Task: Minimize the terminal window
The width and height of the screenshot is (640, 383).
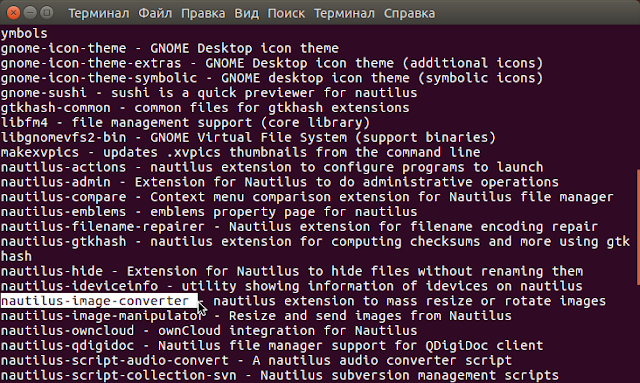Action: (x=30, y=13)
